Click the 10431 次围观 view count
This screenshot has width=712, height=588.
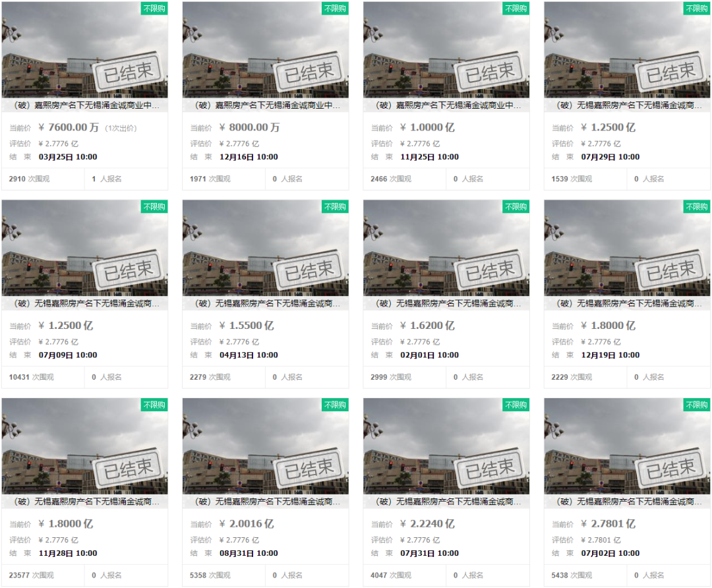coord(32,377)
